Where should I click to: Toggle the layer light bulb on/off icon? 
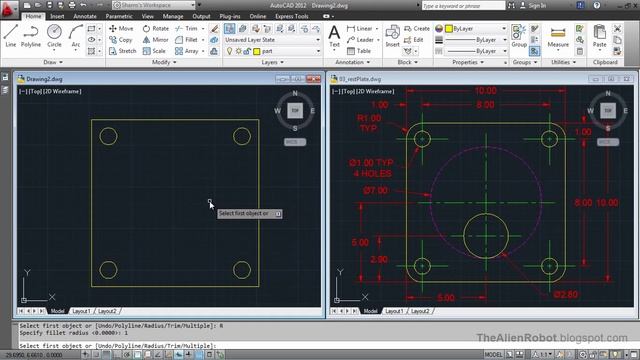(x=229, y=51)
